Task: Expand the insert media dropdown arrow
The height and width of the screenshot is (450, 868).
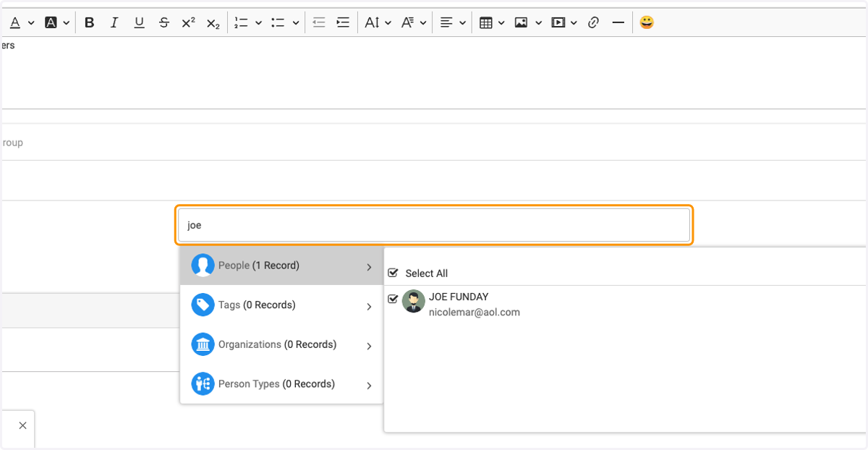Action: click(574, 23)
